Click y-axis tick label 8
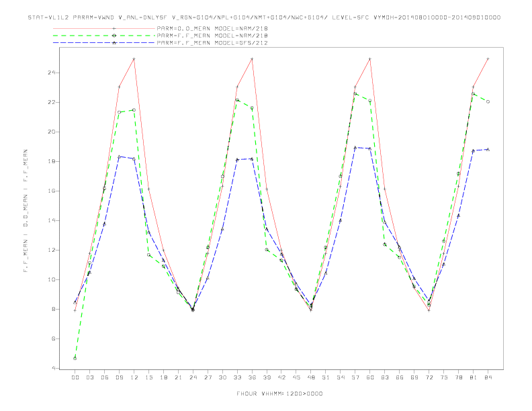 click(x=54, y=310)
